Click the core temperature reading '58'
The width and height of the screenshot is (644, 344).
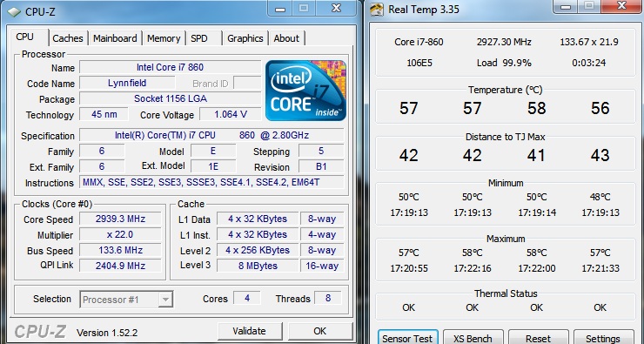point(536,108)
